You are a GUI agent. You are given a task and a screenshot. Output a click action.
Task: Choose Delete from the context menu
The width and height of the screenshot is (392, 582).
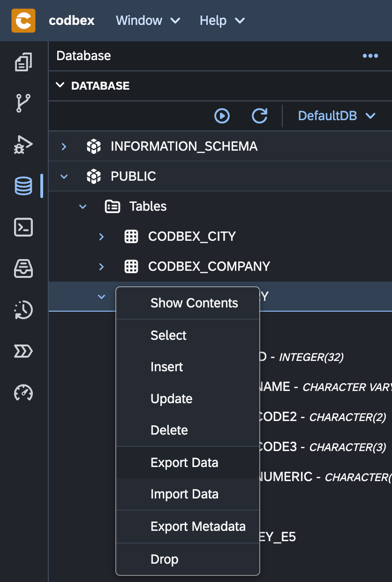coord(188,430)
